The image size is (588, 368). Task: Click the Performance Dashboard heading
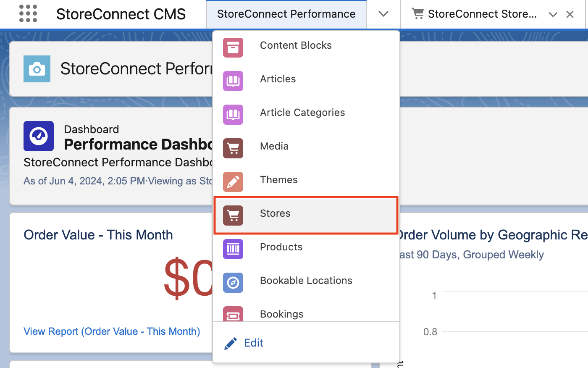pos(138,145)
